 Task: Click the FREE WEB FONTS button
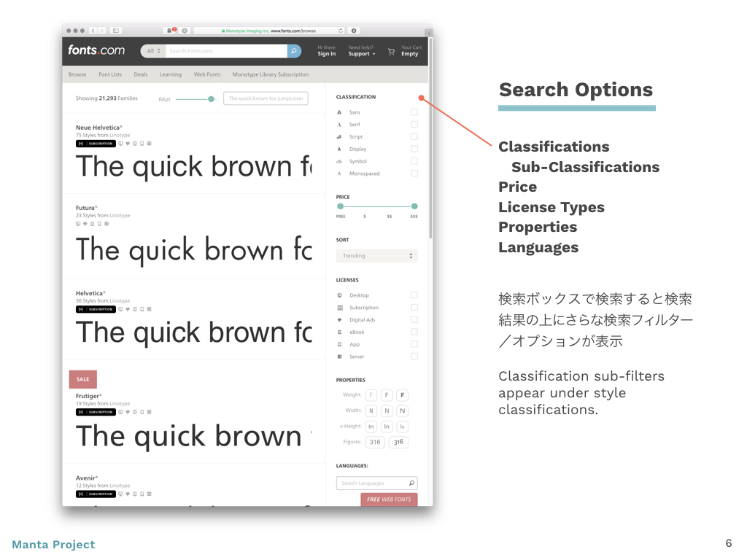click(390, 499)
